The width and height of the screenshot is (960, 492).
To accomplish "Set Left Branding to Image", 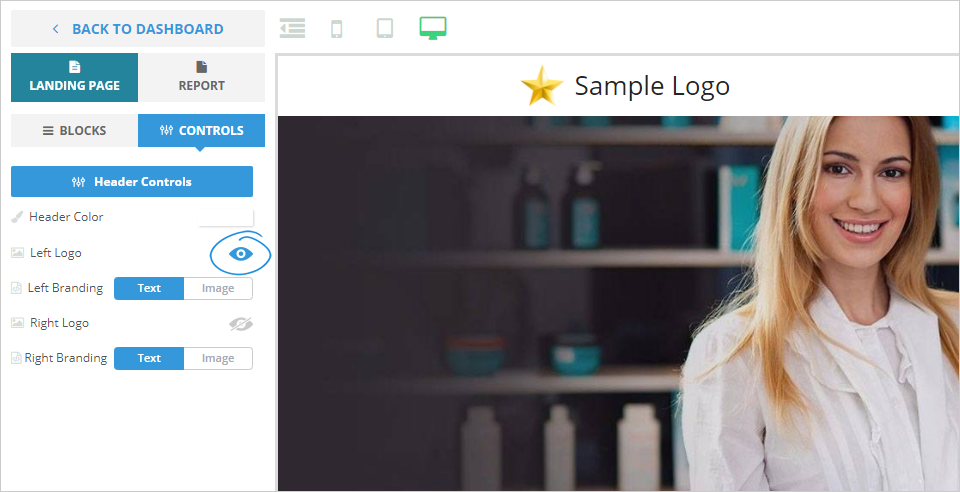I will [218, 288].
